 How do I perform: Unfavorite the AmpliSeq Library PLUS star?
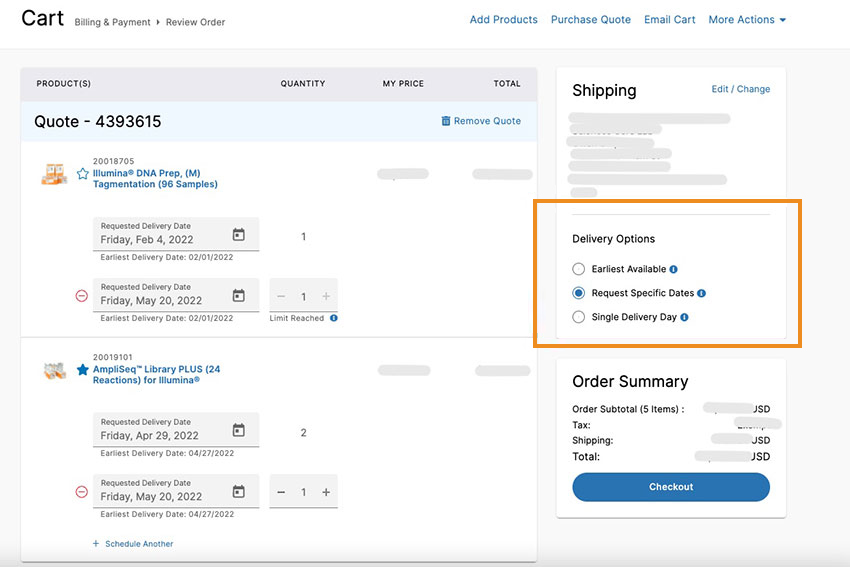point(83,369)
